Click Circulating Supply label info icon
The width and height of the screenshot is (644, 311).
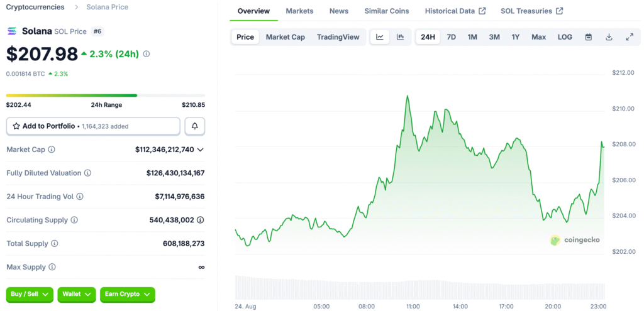74,221
